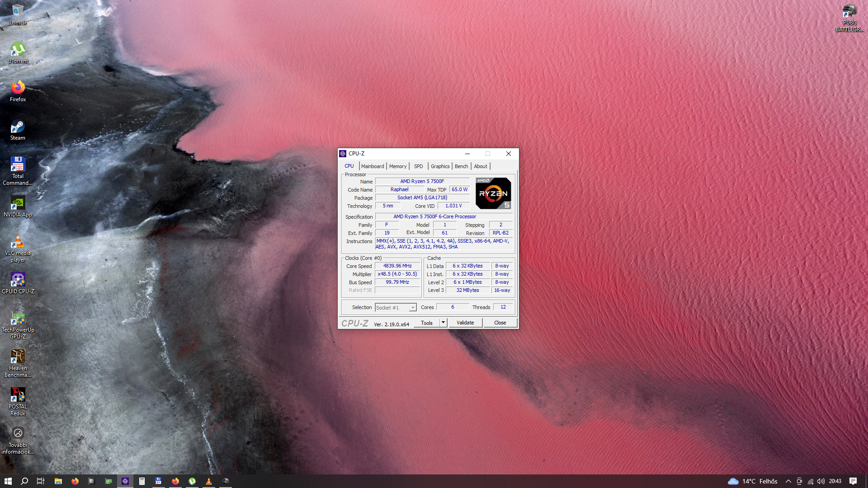Click the CPUID CPU-Z desktop icon
The height and width of the screenshot is (488, 868).
pos(18,281)
